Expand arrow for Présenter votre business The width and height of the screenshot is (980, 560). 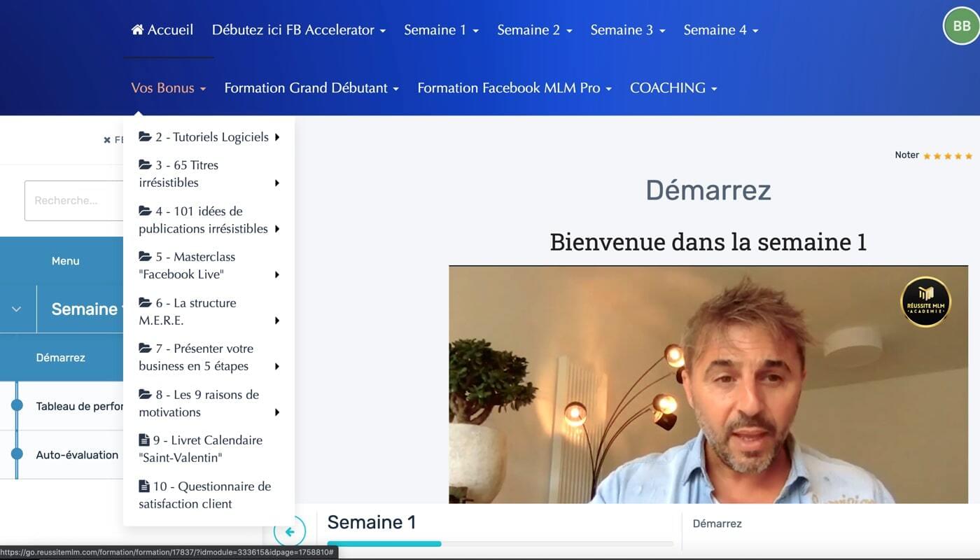tap(277, 367)
